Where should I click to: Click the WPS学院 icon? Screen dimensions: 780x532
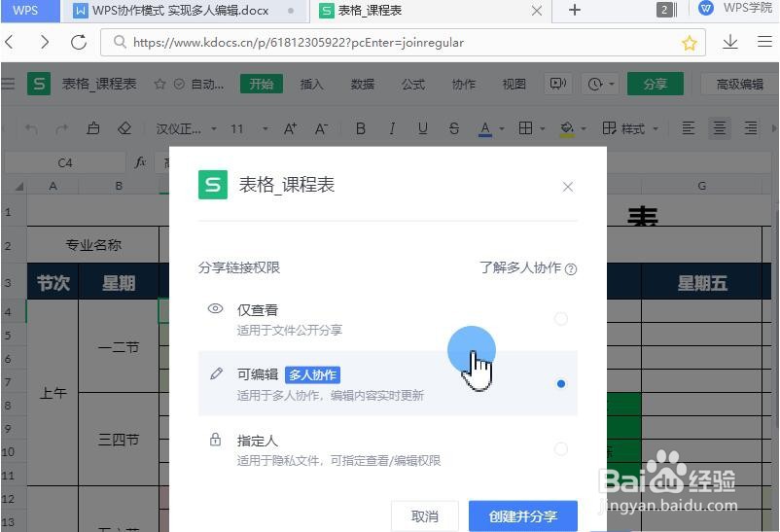click(x=706, y=9)
